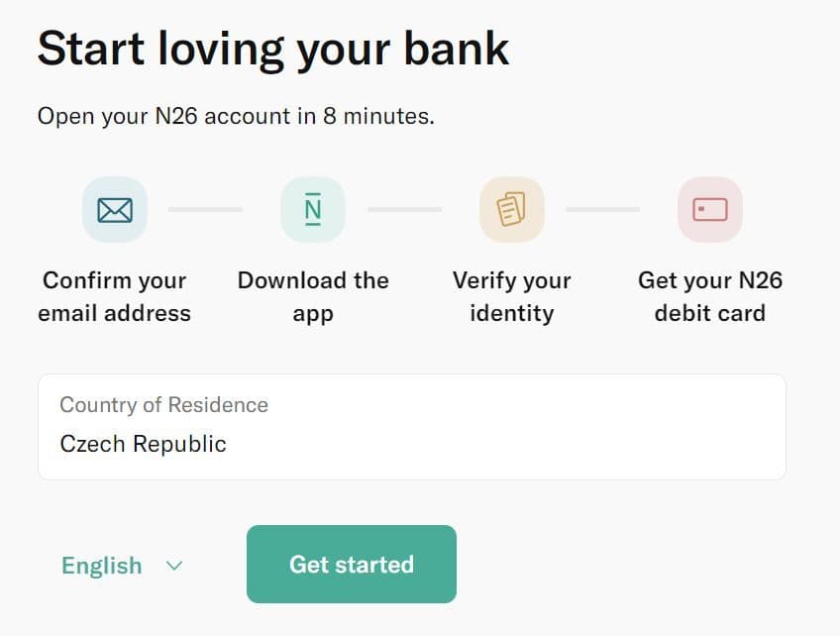840x636 pixels.
Task: Click Confirm your email address step label
Action: tap(115, 297)
